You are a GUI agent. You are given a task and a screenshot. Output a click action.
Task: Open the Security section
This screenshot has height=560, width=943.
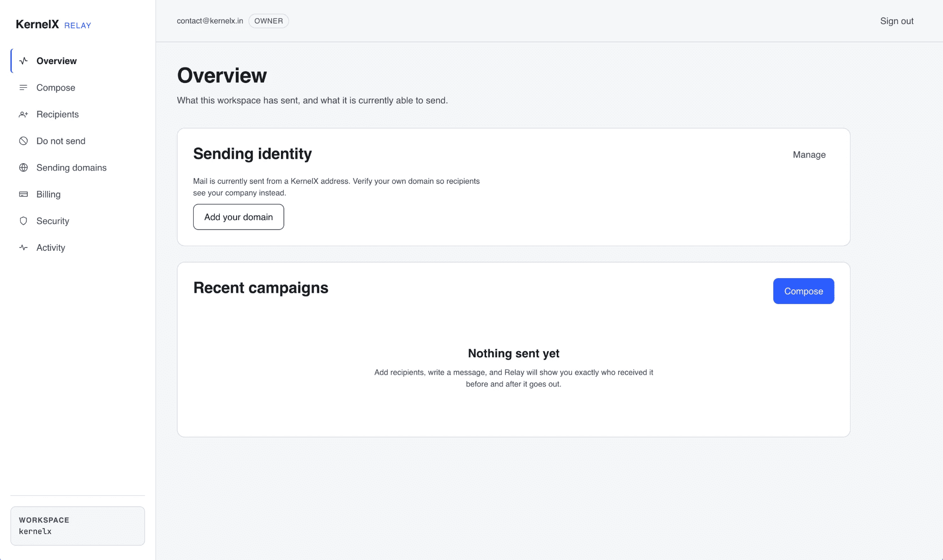point(78,221)
